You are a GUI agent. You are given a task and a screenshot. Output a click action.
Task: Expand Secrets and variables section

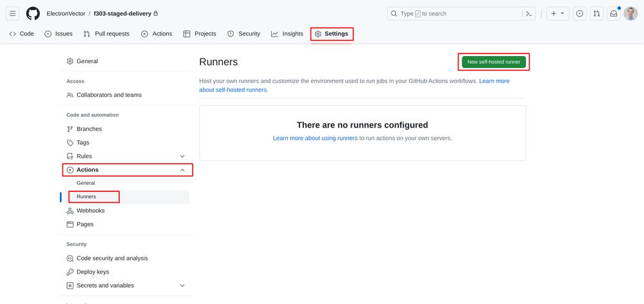point(126,285)
